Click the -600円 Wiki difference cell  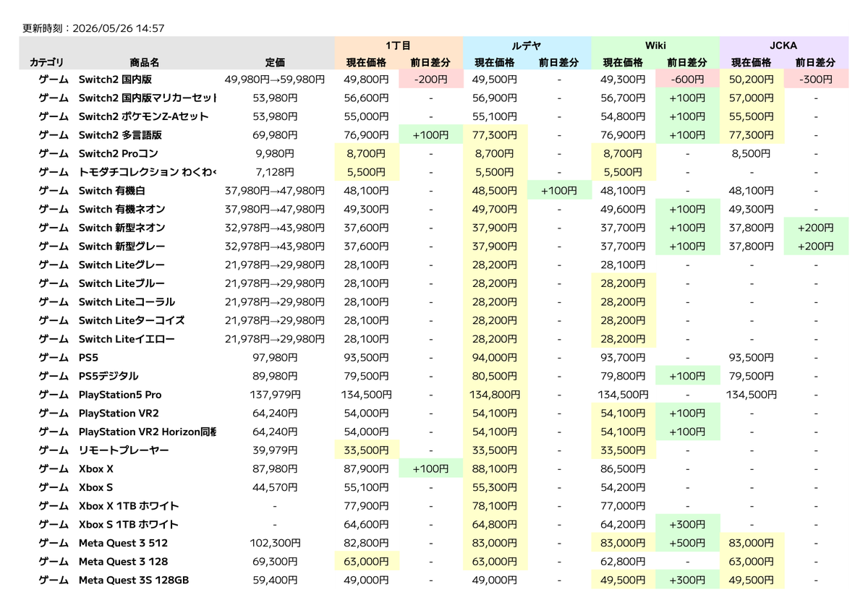[x=687, y=80]
